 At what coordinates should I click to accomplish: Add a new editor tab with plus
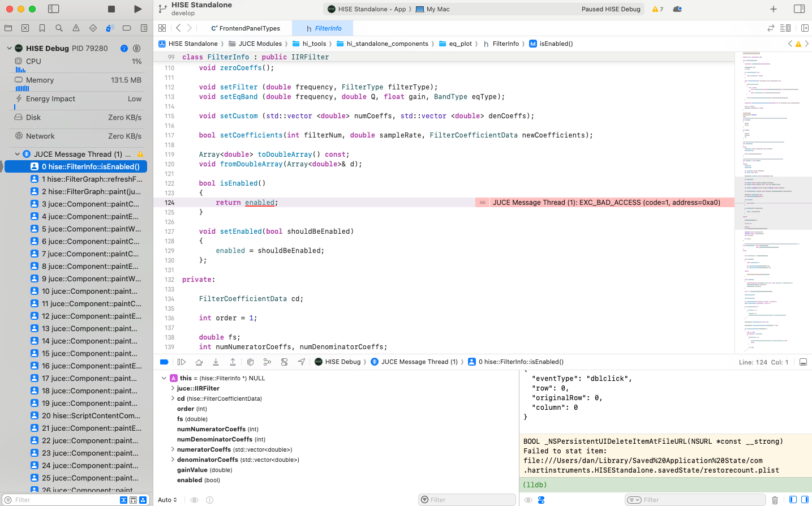tap(774, 9)
